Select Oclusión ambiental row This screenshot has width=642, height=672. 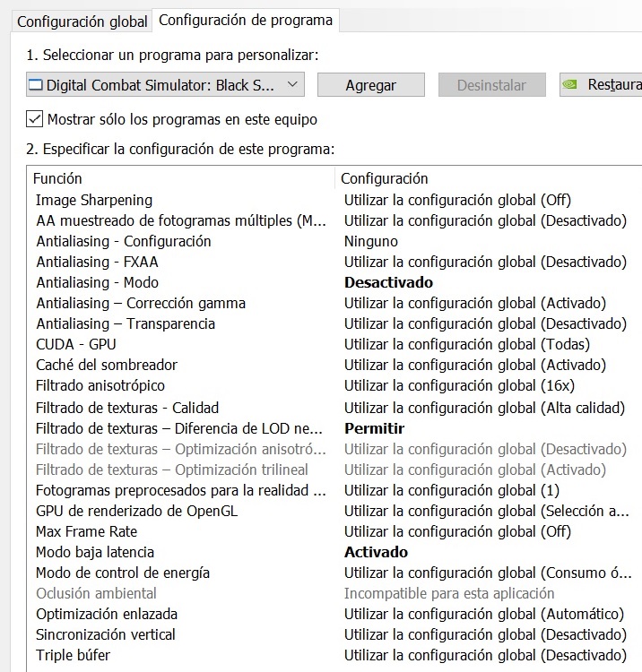point(334,593)
